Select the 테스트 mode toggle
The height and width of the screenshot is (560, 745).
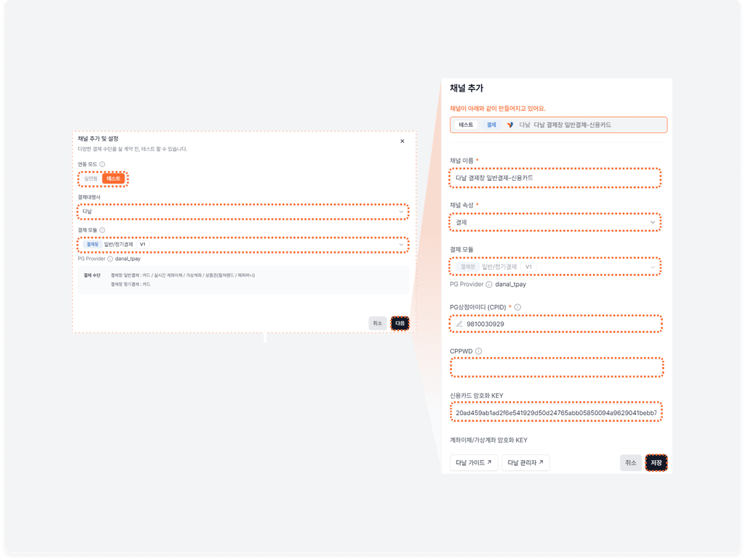pyautogui.click(x=113, y=179)
